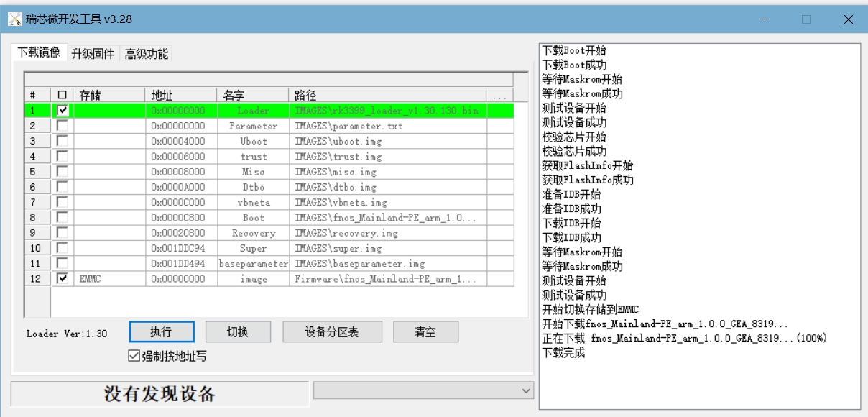Click the 下载完成 log line
The height and width of the screenshot is (417, 868).
coord(563,352)
